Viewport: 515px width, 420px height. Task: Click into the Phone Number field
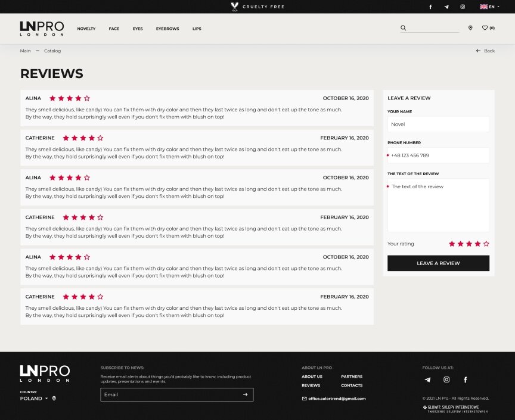coord(438,155)
